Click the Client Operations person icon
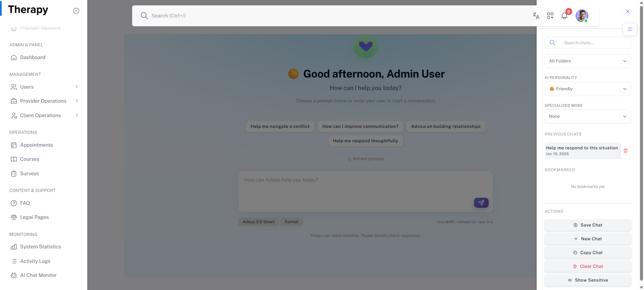 (x=14, y=115)
